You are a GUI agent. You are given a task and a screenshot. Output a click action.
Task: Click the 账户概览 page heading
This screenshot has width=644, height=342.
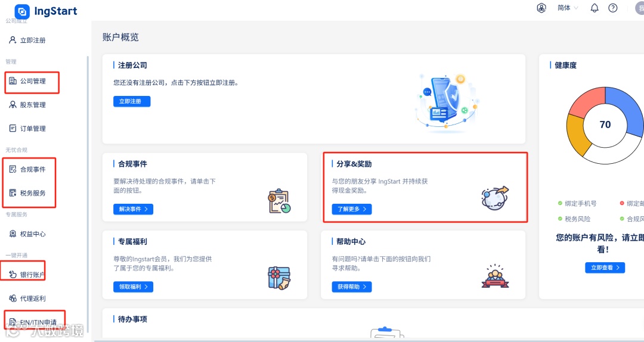tap(120, 38)
